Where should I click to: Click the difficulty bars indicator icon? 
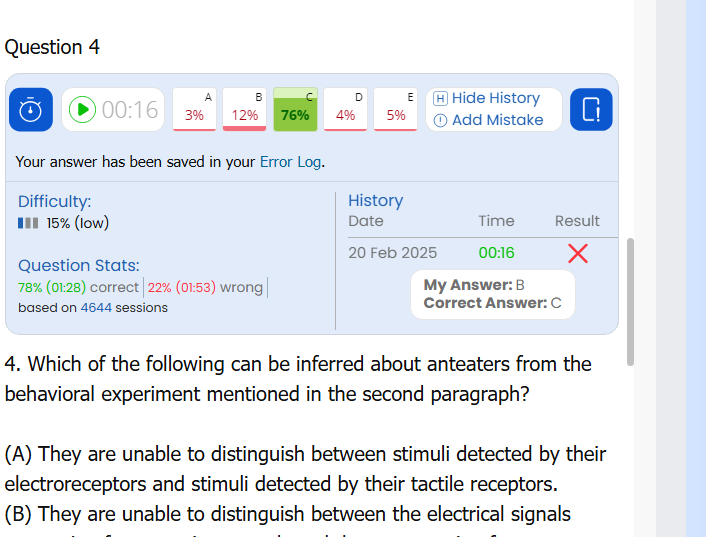(28, 223)
